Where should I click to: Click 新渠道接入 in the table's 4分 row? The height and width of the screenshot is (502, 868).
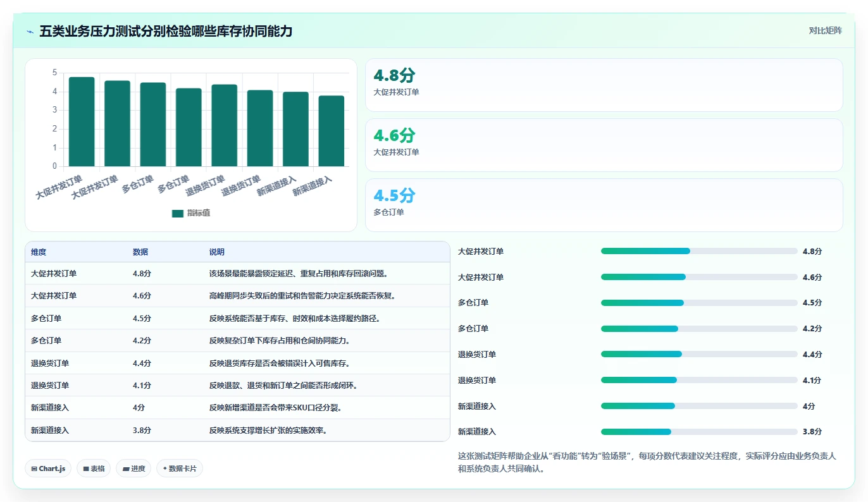coord(50,408)
